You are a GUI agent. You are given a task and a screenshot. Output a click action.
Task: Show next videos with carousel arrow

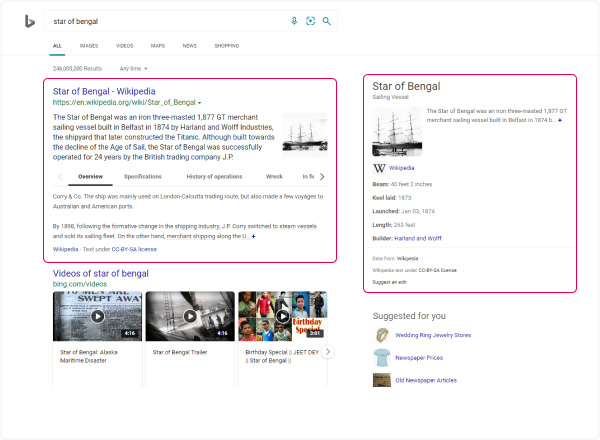(x=328, y=352)
